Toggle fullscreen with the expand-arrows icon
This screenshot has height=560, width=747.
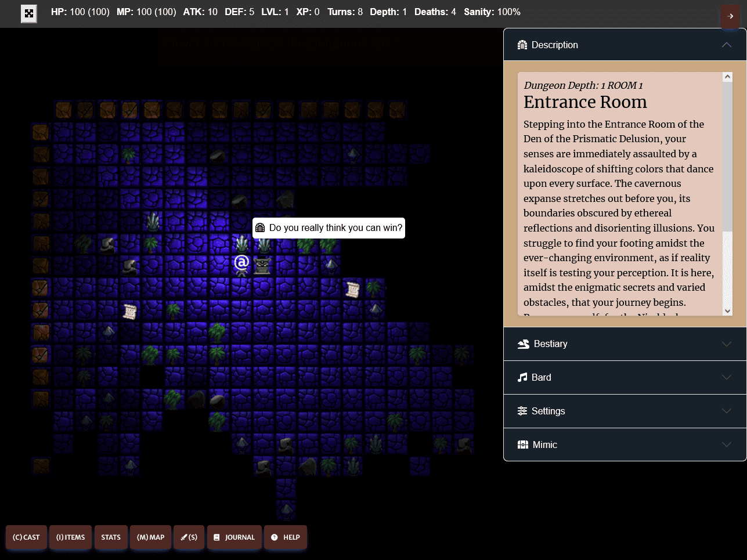tap(29, 14)
